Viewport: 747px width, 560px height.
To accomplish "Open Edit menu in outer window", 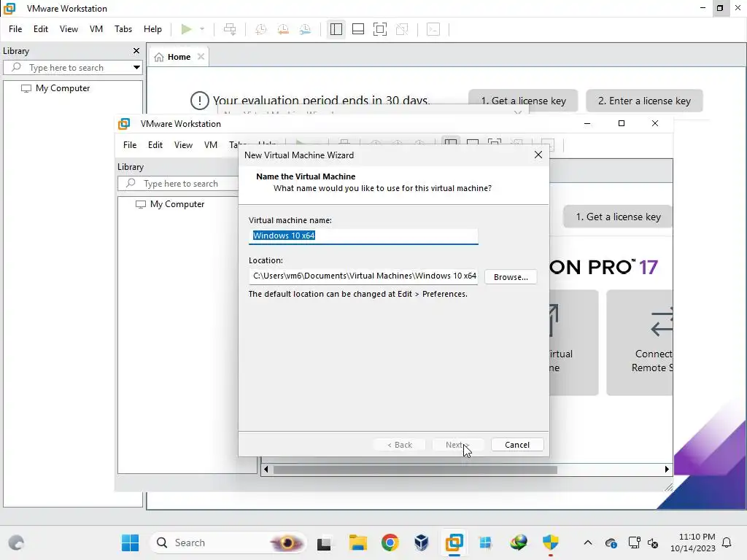I will [41, 29].
